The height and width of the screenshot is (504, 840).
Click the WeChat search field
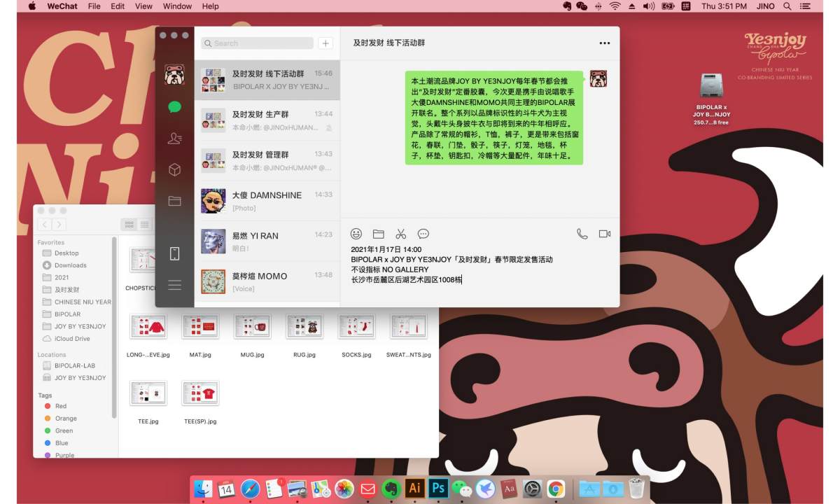click(257, 43)
